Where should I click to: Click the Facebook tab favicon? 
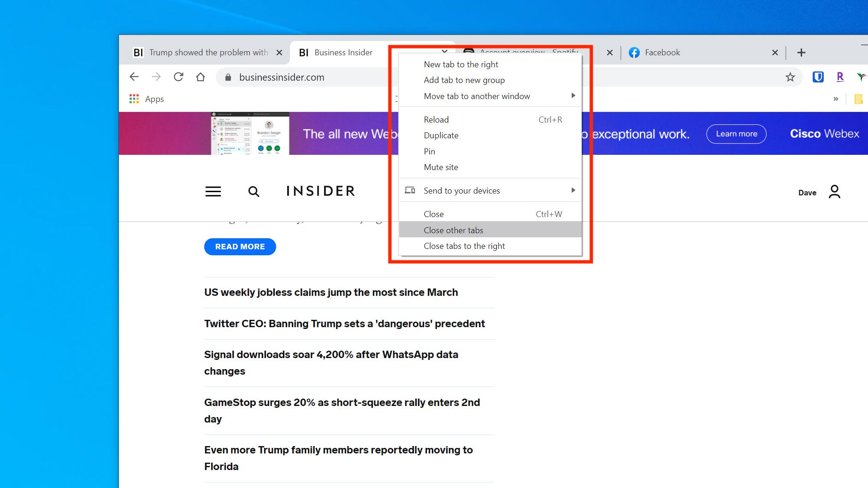[634, 53]
